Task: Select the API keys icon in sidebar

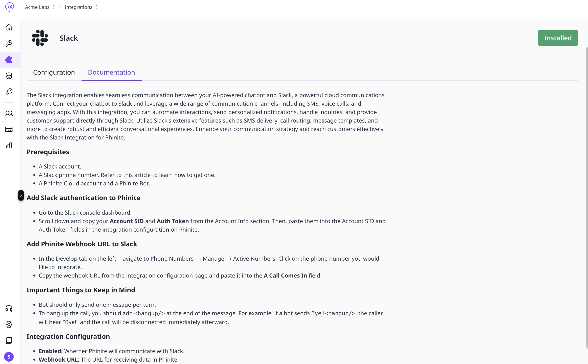Action: click(9, 92)
